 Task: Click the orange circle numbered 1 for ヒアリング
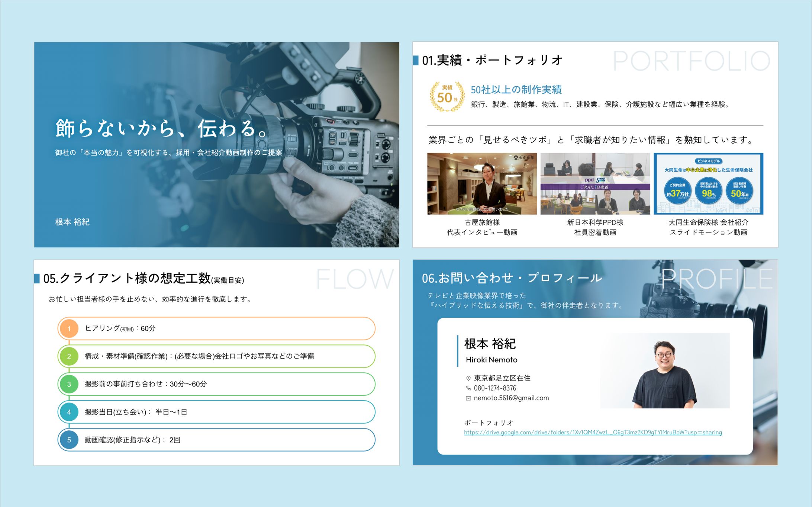tap(69, 328)
